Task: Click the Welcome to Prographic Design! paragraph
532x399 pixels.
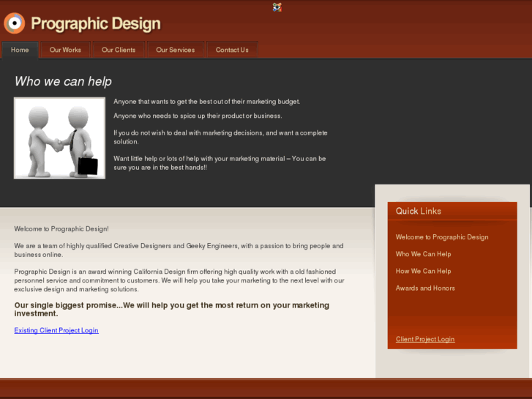Action: tap(61, 229)
